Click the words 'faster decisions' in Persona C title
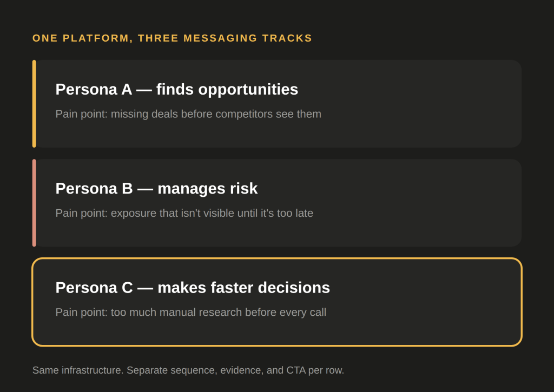 coord(271,288)
